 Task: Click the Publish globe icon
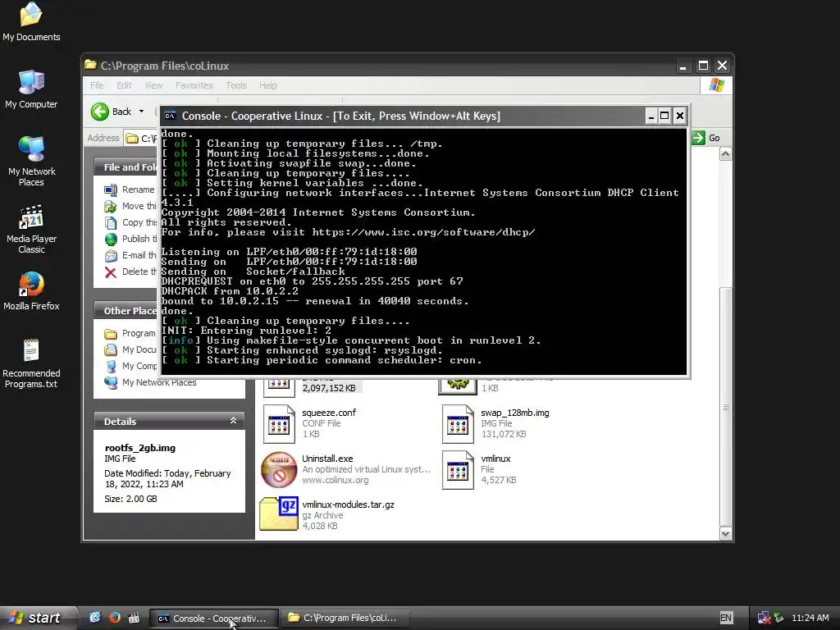[111, 239]
